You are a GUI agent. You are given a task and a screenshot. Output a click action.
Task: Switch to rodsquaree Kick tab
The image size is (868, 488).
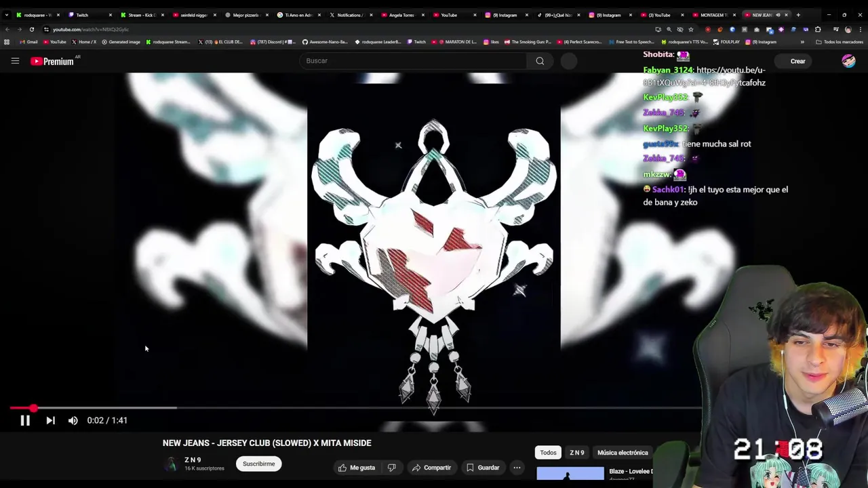click(x=37, y=15)
